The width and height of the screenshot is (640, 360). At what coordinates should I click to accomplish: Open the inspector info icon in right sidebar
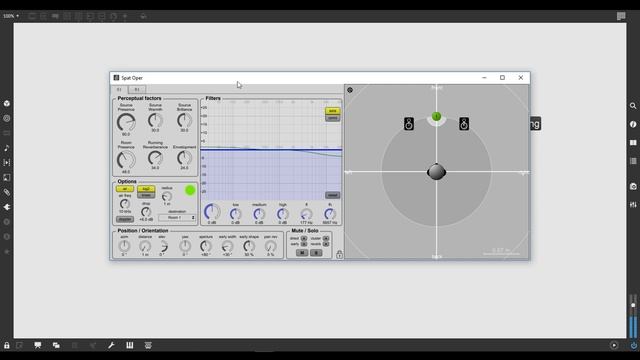coord(633,124)
